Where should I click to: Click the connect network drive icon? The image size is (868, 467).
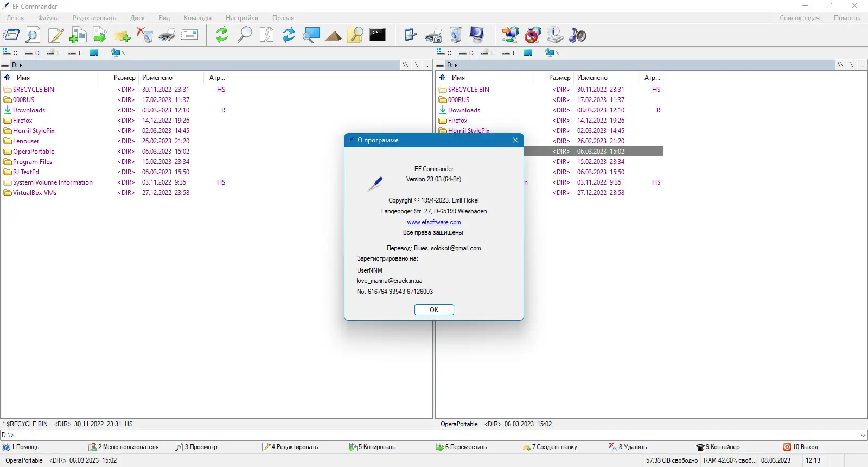[x=510, y=35]
